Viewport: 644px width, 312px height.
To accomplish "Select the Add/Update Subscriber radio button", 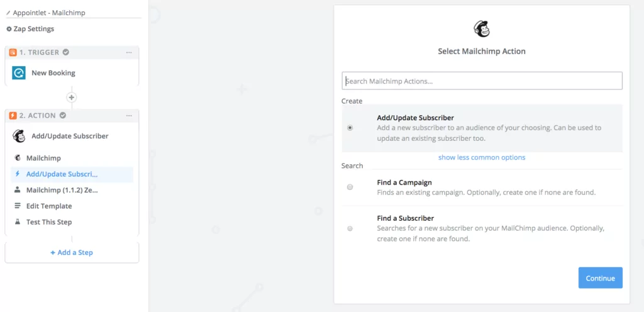I will 350,128.
